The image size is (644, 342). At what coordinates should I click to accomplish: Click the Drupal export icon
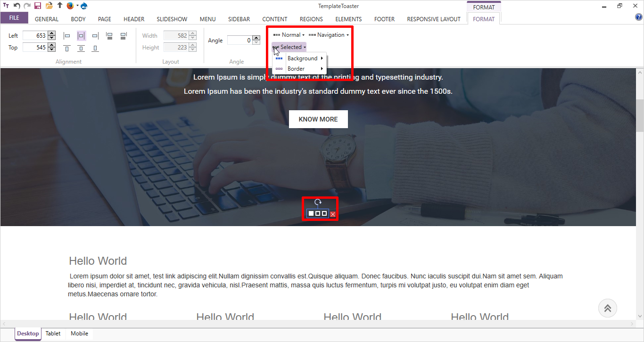pyautogui.click(x=84, y=6)
